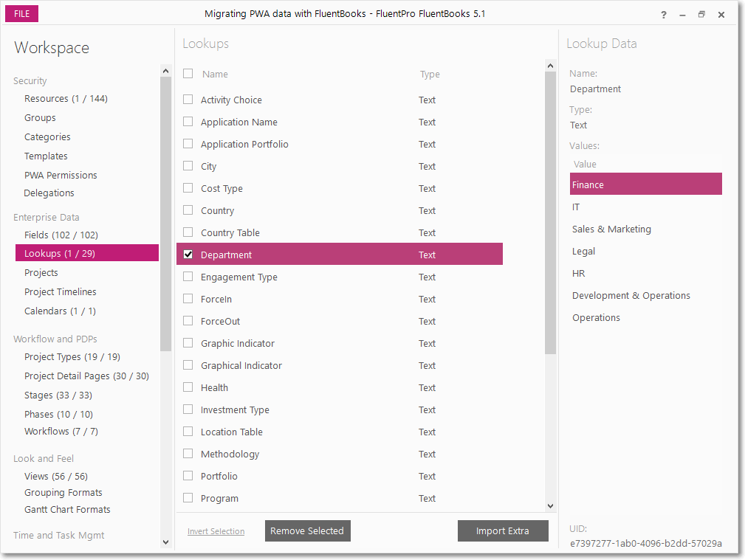Check the Portfolio lookup checkbox
This screenshot has height=560, width=745.
pyautogui.click(x=188, y=475)
